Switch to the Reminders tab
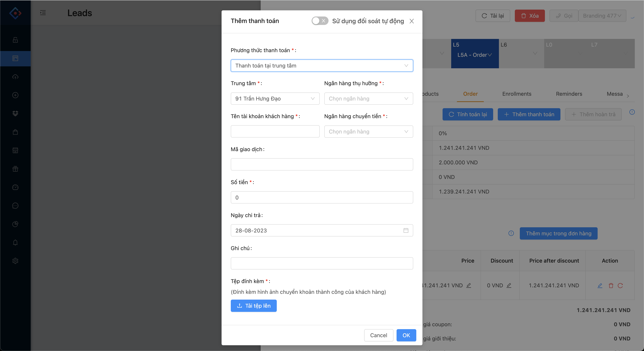The width and height of the screenshot is (644, 351). point(569,94)
